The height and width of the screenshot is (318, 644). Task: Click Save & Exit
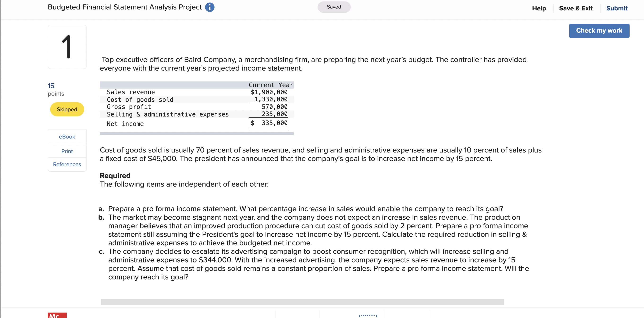tap(576, 8)
